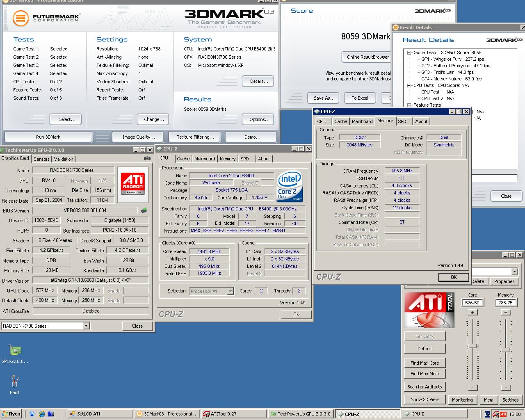525x420 pixels.
Task: Click the Futuremark Corporation logo
Action: pos(46,18)
